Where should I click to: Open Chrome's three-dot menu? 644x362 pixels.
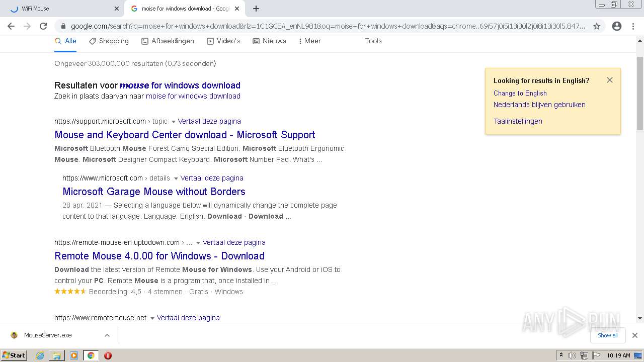click(x=633, y=26)
